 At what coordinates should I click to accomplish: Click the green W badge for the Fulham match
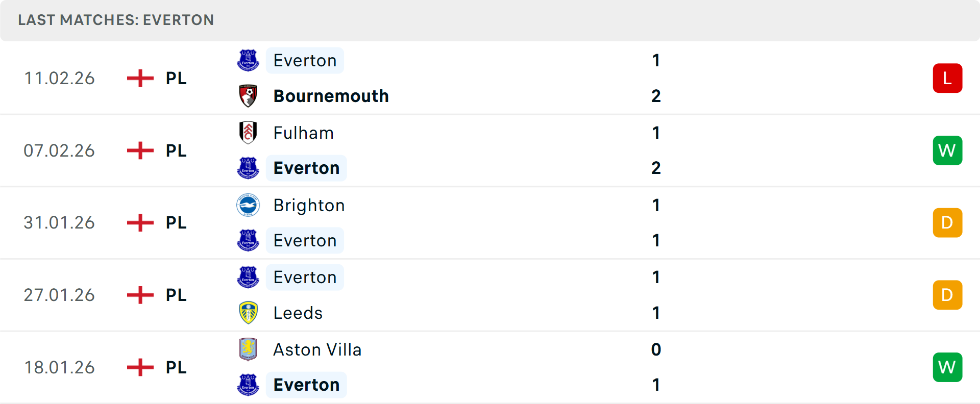click(947, 150)
